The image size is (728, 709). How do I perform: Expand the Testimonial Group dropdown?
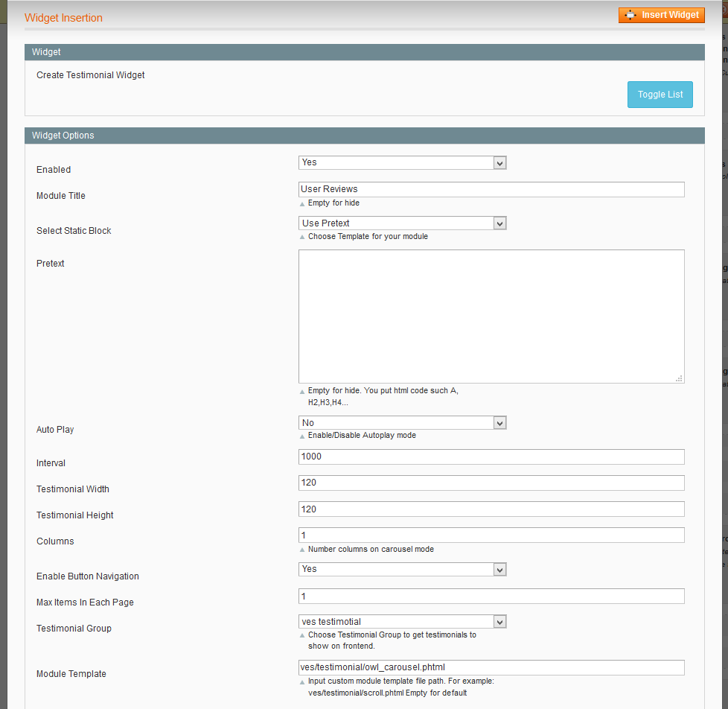pyautogui.click(x=402, y=622)
